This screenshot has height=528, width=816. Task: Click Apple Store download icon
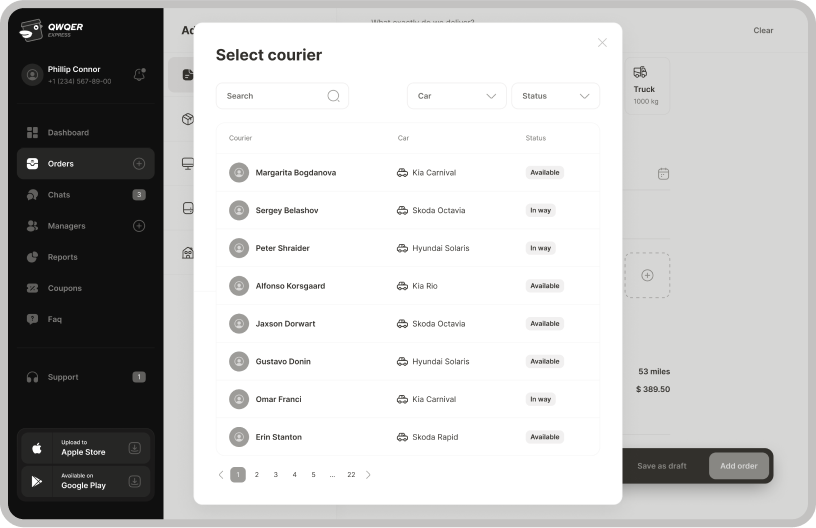point(134,448)
